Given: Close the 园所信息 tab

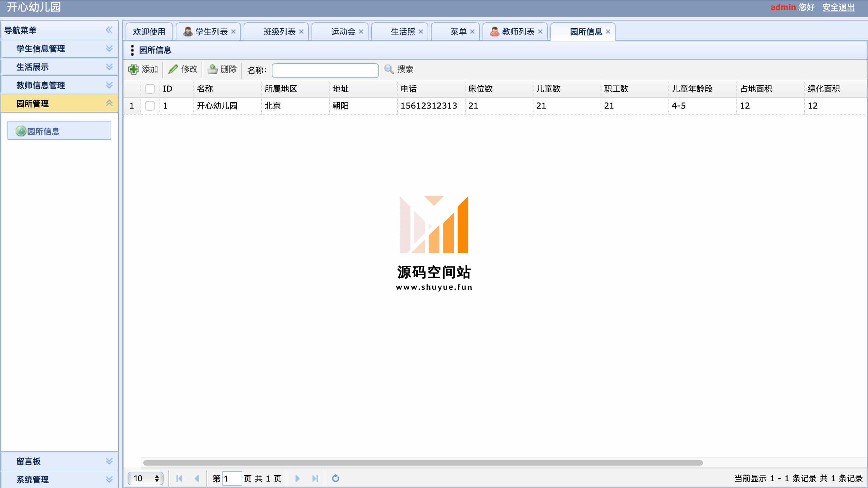Looking at the screenshot, I should 608,32.
